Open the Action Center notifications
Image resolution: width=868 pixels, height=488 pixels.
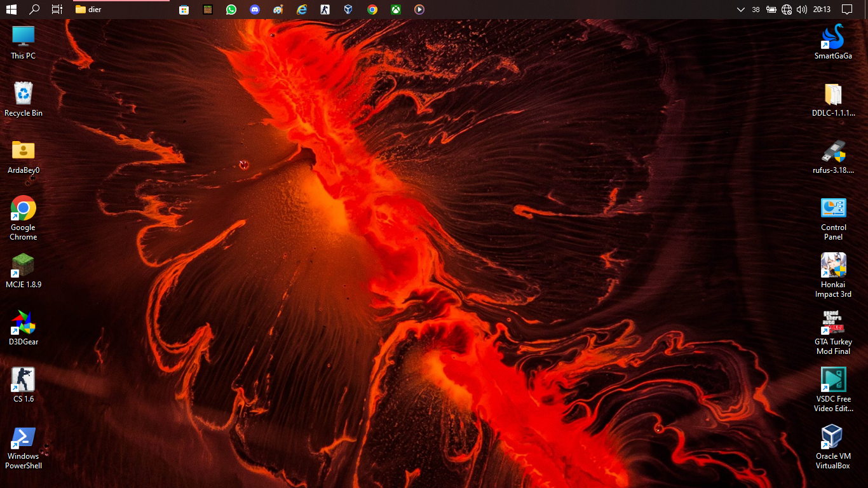[x=846, y=10]
